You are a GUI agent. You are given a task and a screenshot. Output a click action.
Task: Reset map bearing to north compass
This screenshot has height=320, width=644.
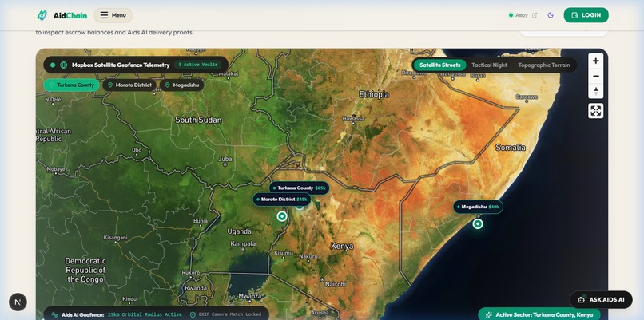coord(595,91)
